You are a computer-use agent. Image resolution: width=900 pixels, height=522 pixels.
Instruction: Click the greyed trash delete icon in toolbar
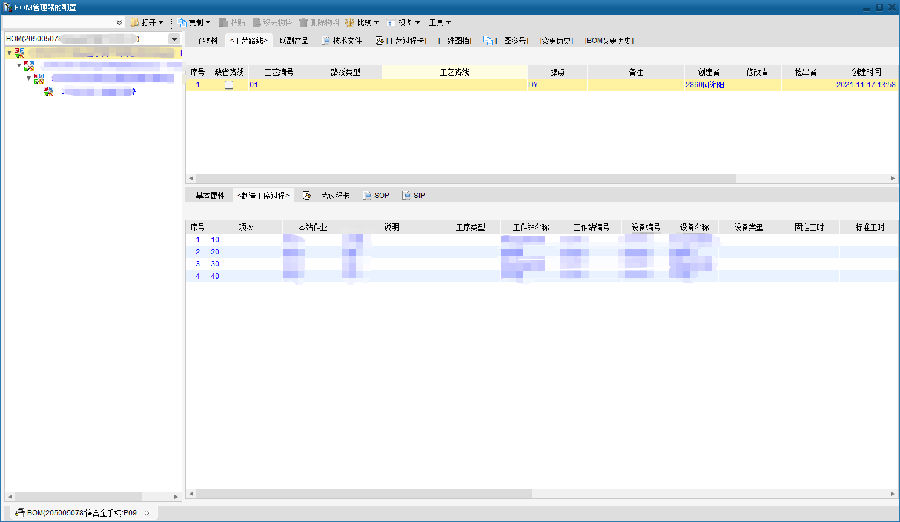click(303, 22)
